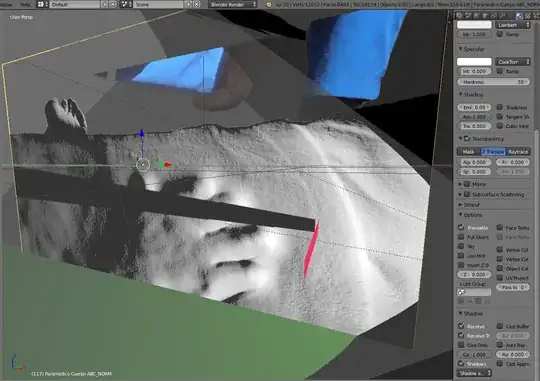Open the Help menu
Viewport: 540px width, 381px height.
click(25, 5)
